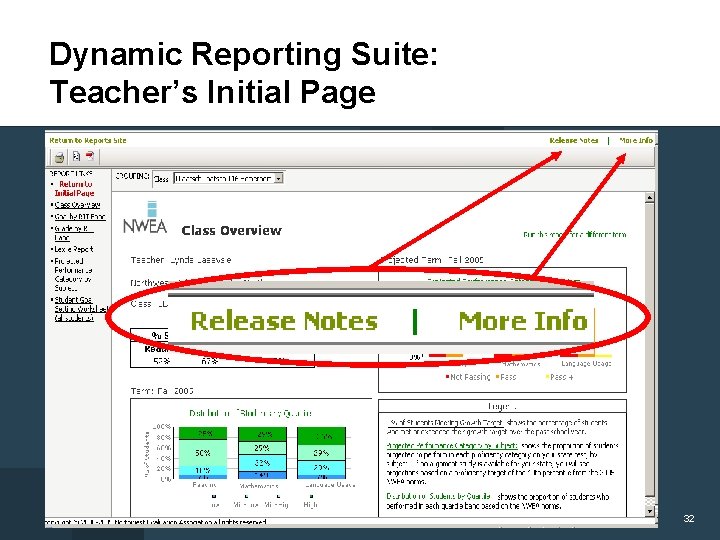Open the small Release Notes link at top
720x540 pixels.
pos(574,140)
